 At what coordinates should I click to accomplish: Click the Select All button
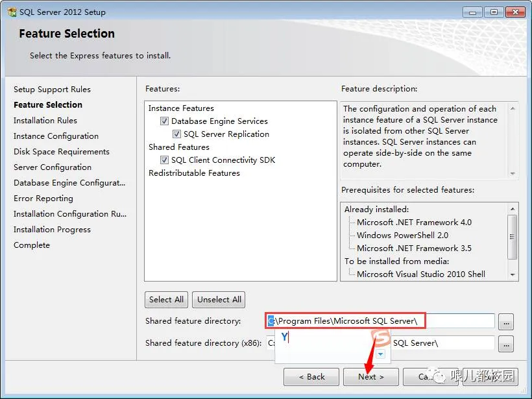[x=166, y=300]
